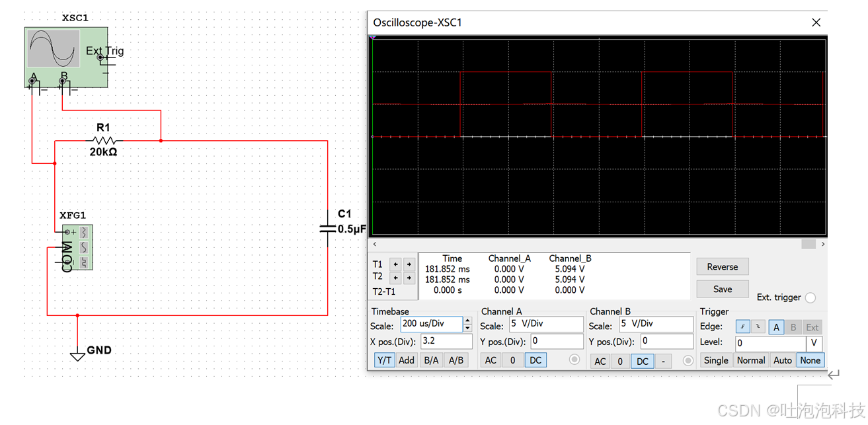Increase Timebase scale with up stepper

coord(467,321)
